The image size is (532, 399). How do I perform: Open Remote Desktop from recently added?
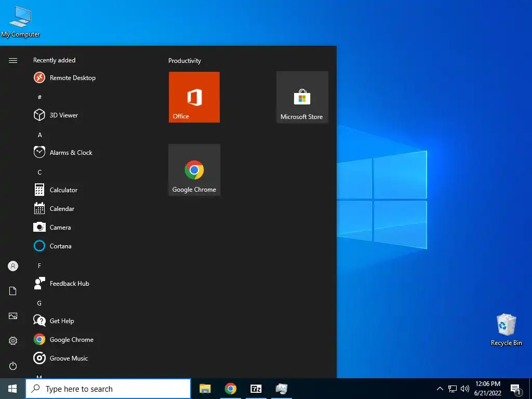tap(64, 78)
